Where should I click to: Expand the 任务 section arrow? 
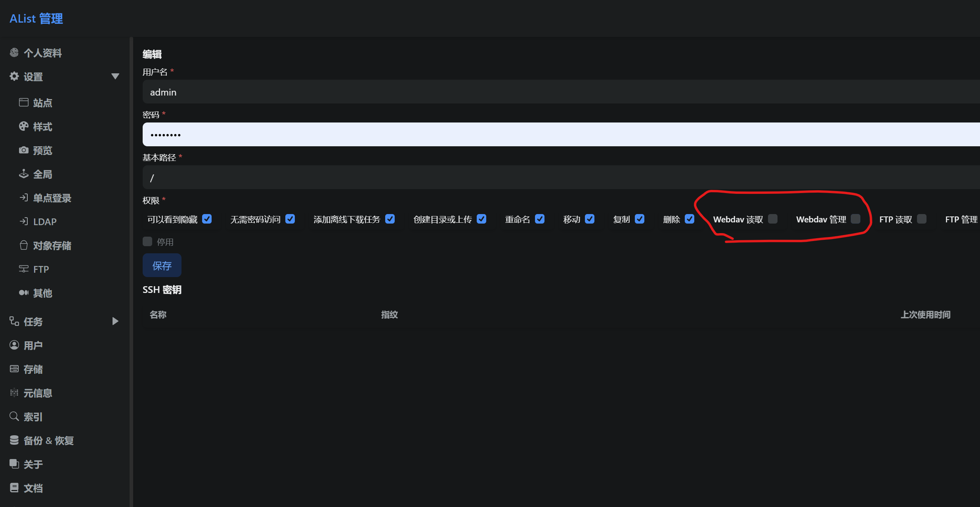(x=115, y=321)
